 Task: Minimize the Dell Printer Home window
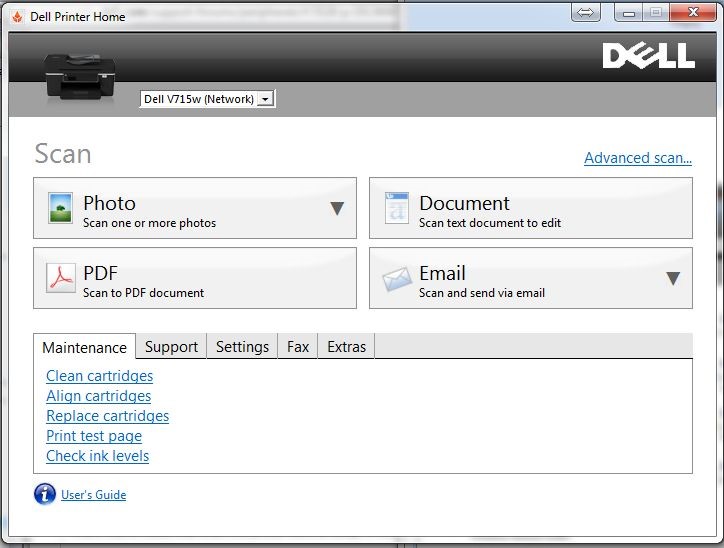(x=628, y=12)
